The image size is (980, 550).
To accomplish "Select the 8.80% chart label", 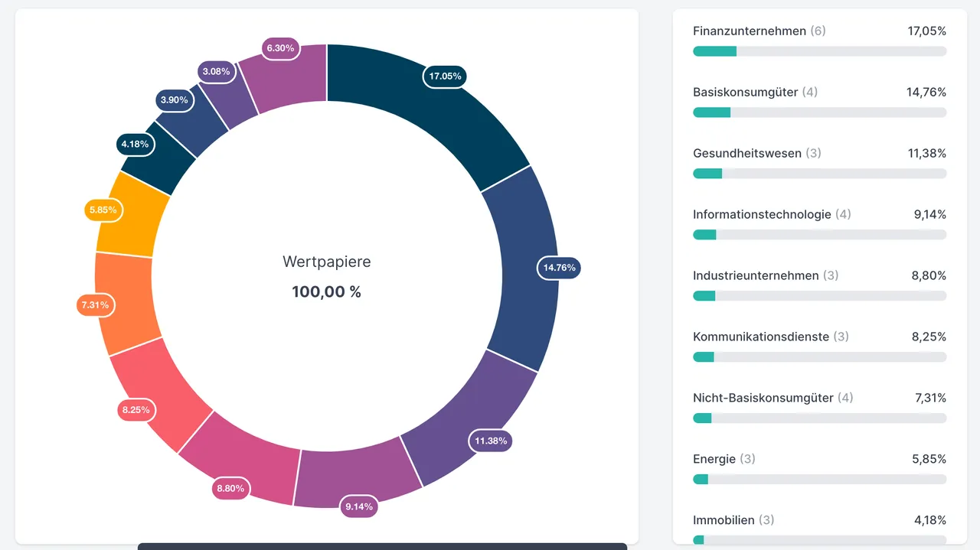I will (230, 488).
